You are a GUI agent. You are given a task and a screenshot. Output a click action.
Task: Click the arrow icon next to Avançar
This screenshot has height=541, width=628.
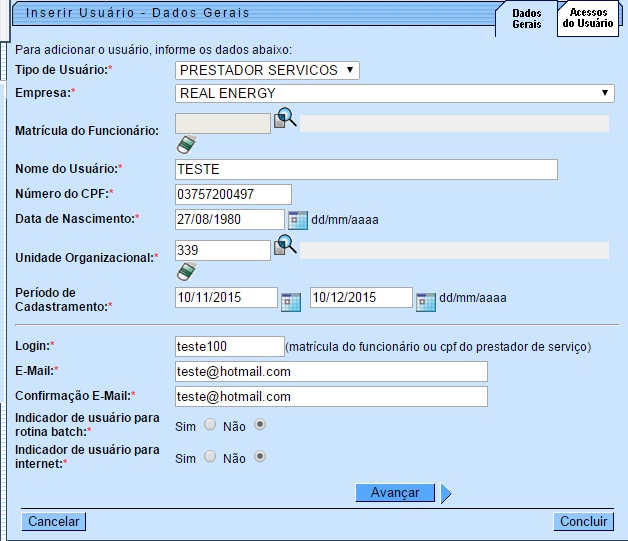click(446, 493)
